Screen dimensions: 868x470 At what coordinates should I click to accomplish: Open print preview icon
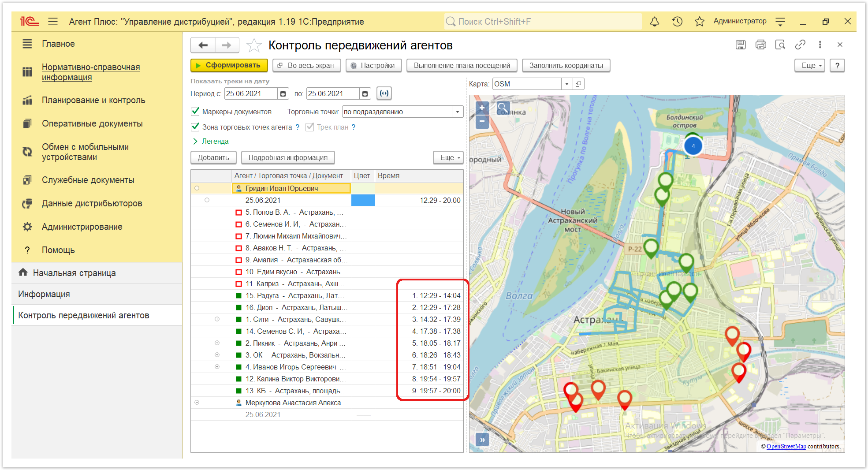(780, 45)
